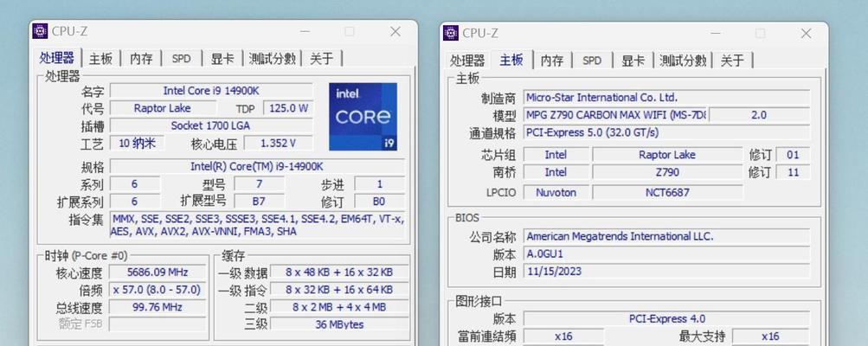Click the CPU-Z app icon in right window title bar
The image size is (868, 346).
coord(451,33)
